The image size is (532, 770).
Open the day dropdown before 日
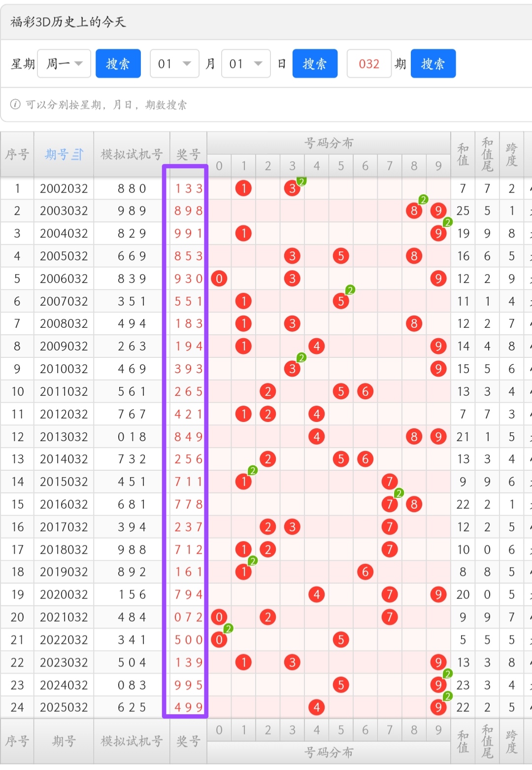[246, 64]
